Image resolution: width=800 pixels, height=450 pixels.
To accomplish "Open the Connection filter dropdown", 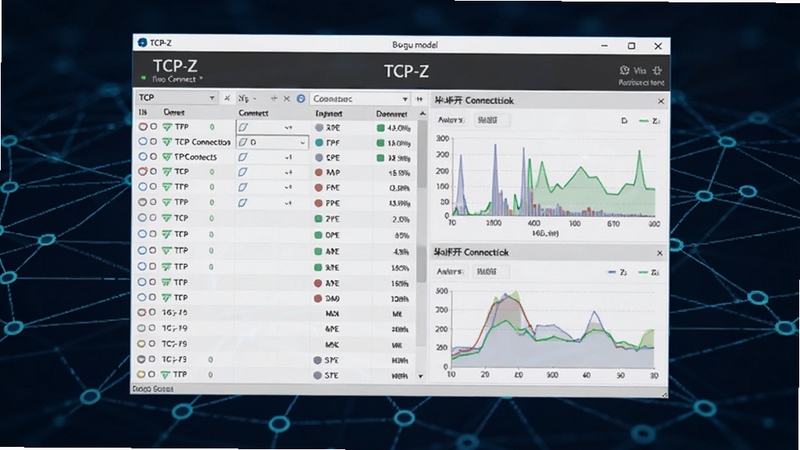I will click(360, 98).
